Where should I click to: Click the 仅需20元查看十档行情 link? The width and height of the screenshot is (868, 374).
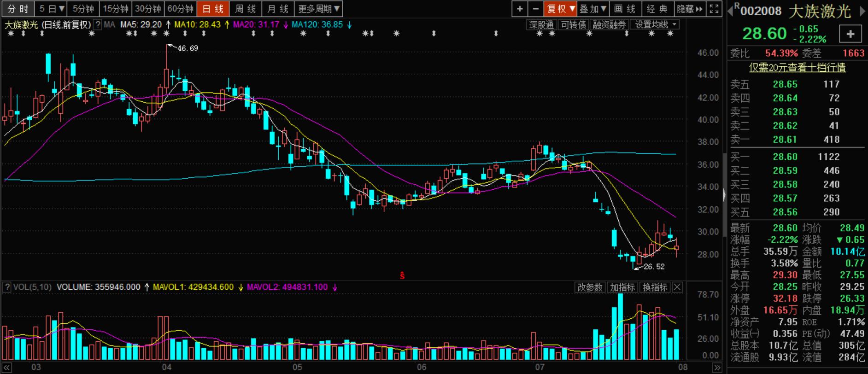[797, 68]
